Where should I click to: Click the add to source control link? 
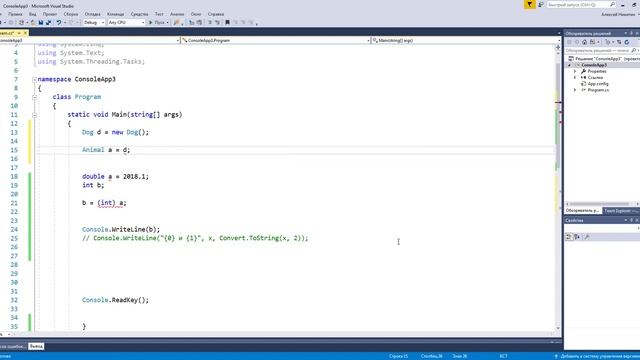(x=600, y=356)
